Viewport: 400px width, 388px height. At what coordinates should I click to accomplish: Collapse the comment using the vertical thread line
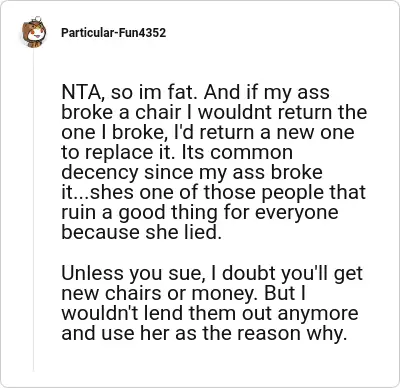(x=33, y=211)
